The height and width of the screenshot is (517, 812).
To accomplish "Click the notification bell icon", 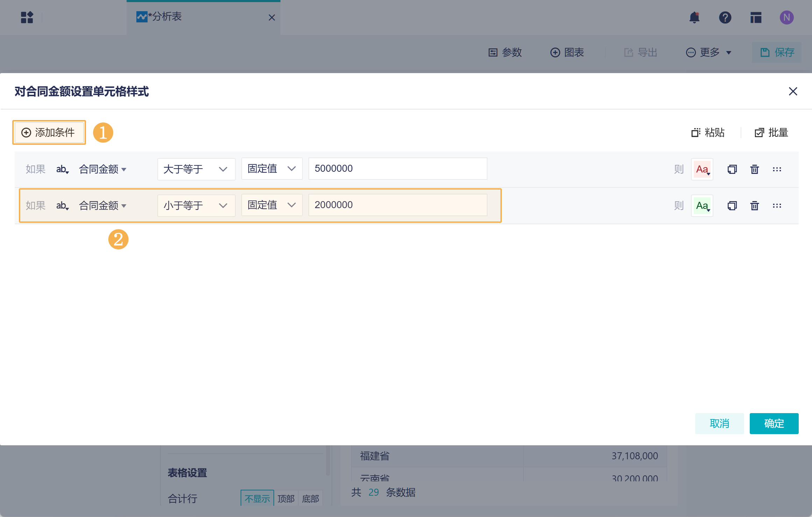I will tap(694, 17).
